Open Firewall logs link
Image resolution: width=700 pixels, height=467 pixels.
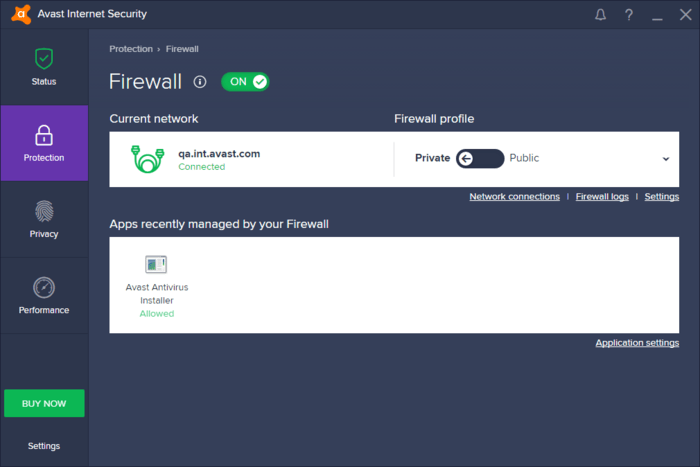click(602, 196)
